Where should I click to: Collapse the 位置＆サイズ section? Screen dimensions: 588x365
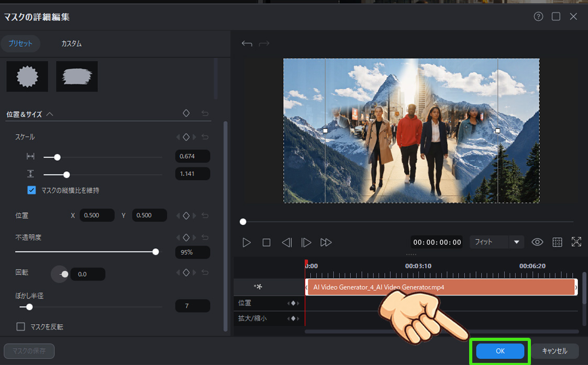tap(50, 114)
